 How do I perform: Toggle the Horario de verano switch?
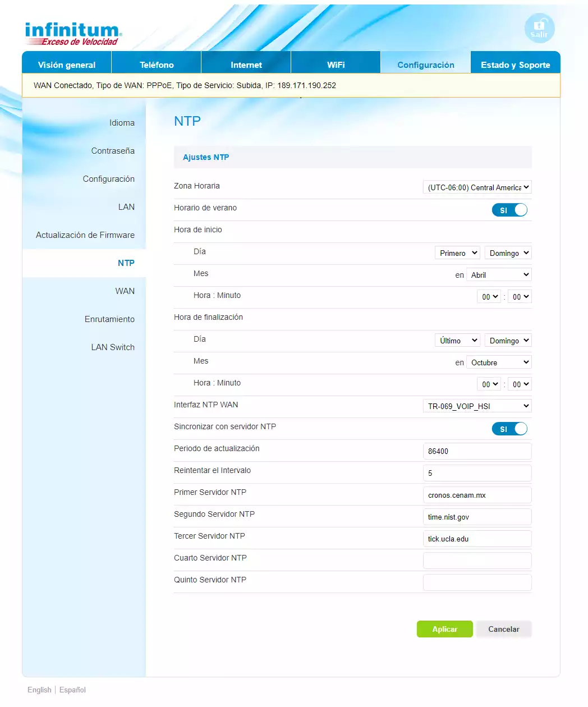point(509,210)
